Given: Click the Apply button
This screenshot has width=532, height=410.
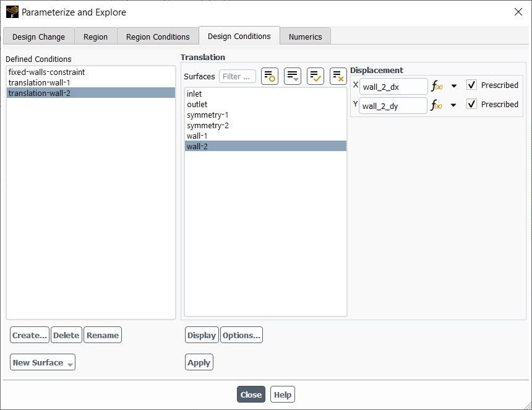Looking at the screenshot, I should [x=199, y=362].
